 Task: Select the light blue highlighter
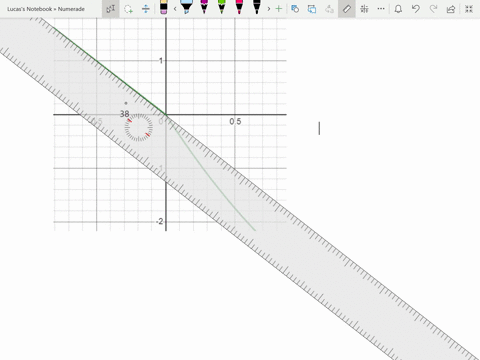coord(187,7)
